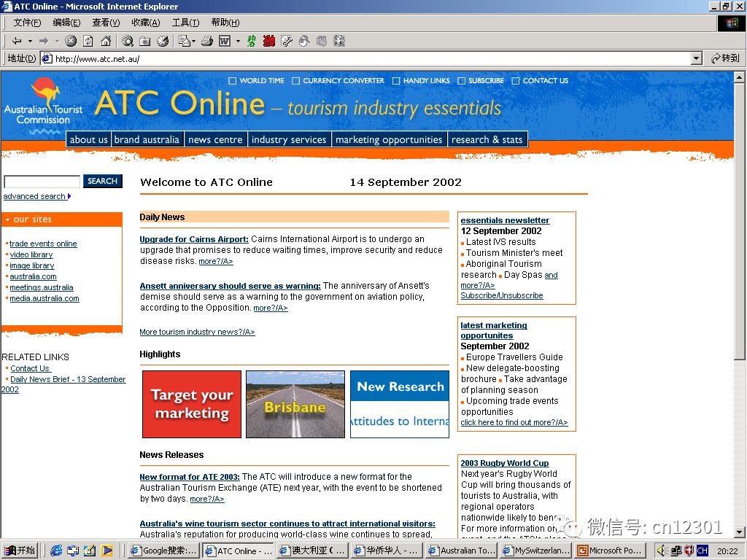Image resolution: width=747 pixels, height=560 pixels.
Task: Print the page with the printer icon
Action: point(206,42)
